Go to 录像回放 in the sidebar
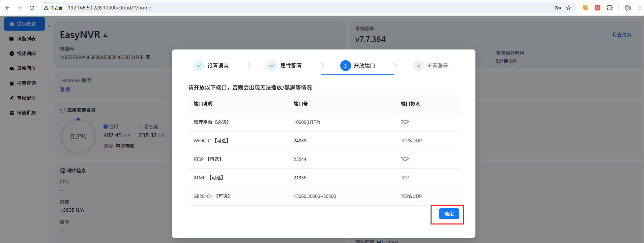Screen dimensions: 644x243 [26, 68]
